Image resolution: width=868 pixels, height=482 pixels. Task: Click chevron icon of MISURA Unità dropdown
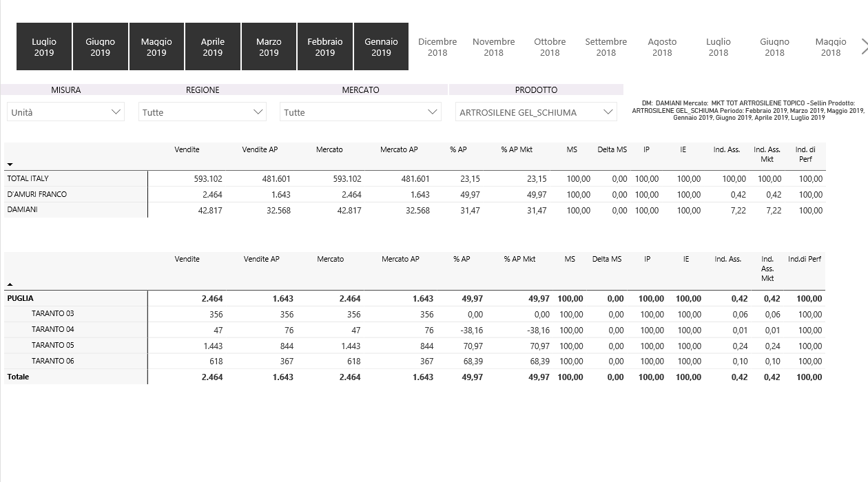coord(116,112)
